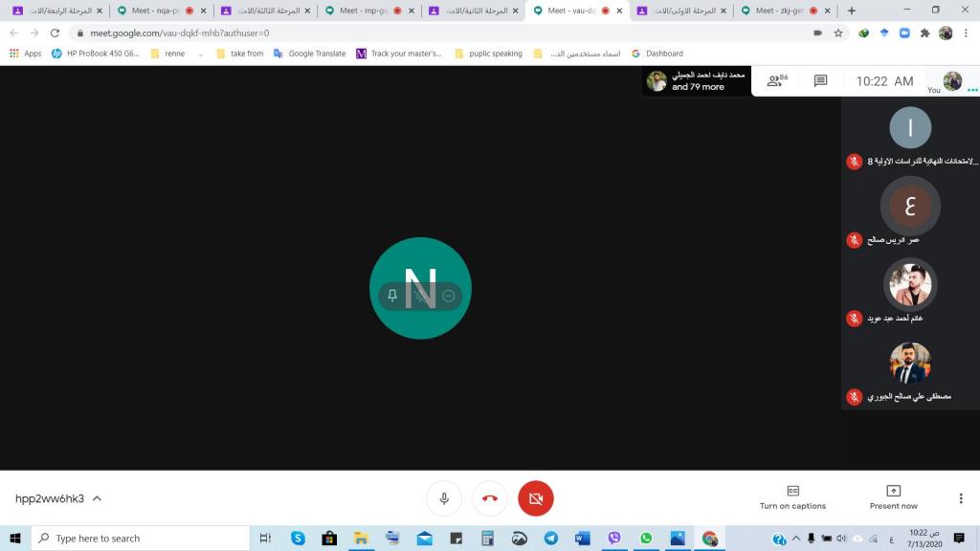Open Telegram from the Windows taskbar
The image size is (980, 551).
[x=551, y=539]
